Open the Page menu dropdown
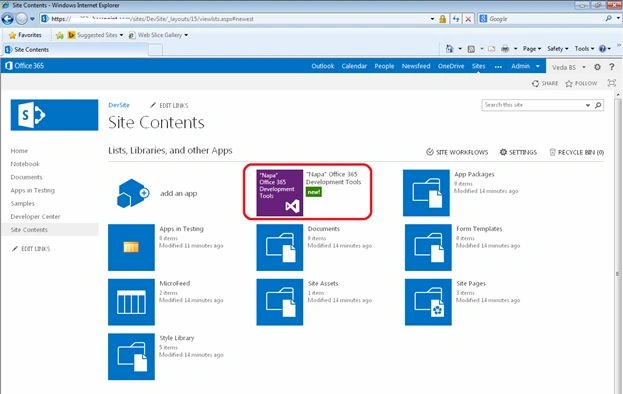The image size is (623, 394). click(532, 48)
